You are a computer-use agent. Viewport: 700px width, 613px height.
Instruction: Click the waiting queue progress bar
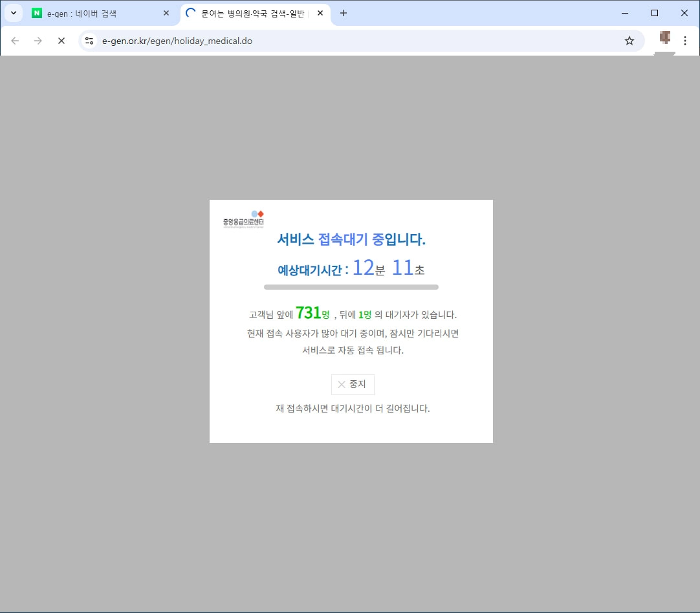click(351, 286)
